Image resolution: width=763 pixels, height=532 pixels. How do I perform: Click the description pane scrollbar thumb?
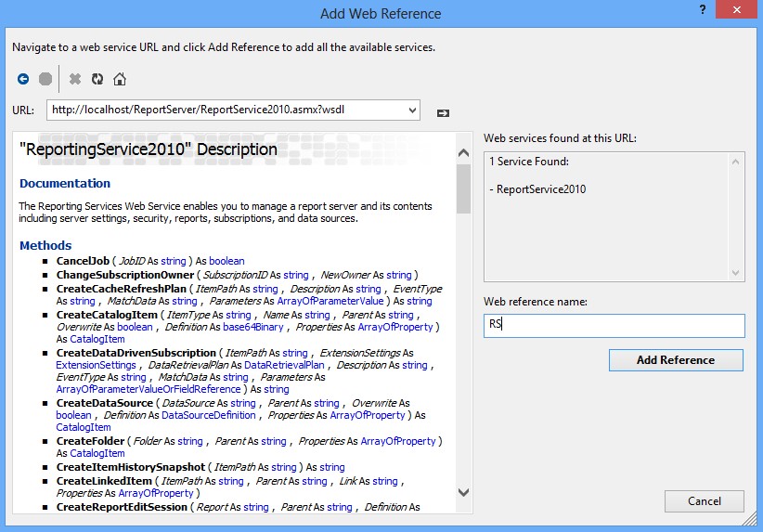pyautogui.click(x=464, y=188)
